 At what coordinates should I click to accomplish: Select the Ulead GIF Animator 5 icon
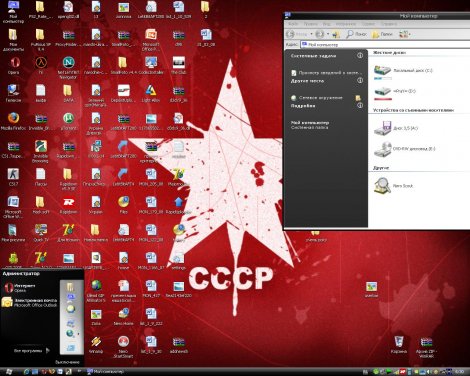point(96,291)
